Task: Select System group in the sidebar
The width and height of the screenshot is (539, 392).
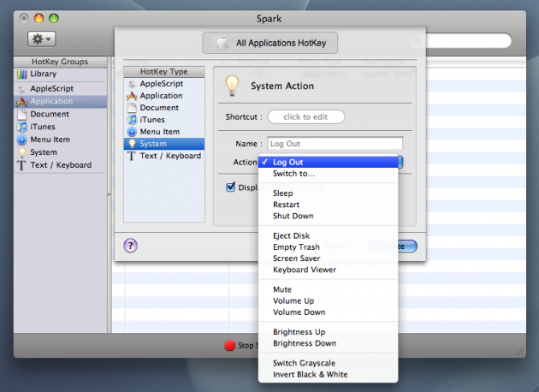Action: click(x=60, y=152)
